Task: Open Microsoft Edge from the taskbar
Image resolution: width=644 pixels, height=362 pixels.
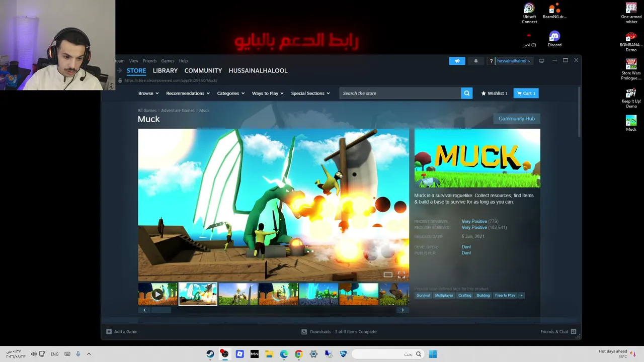Action: pos(284,354)
